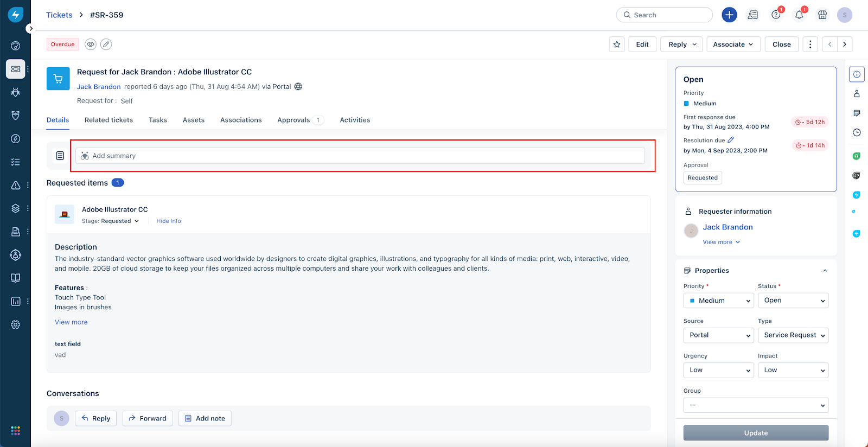Click Hide Info link

click(x=169, y=221)
